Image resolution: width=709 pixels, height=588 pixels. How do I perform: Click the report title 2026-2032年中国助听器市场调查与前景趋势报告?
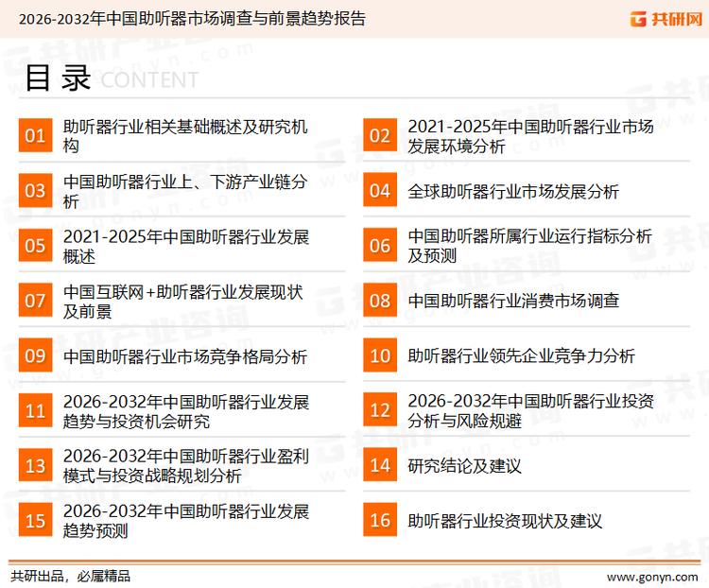pyautogui.click(x=192, y=19)
